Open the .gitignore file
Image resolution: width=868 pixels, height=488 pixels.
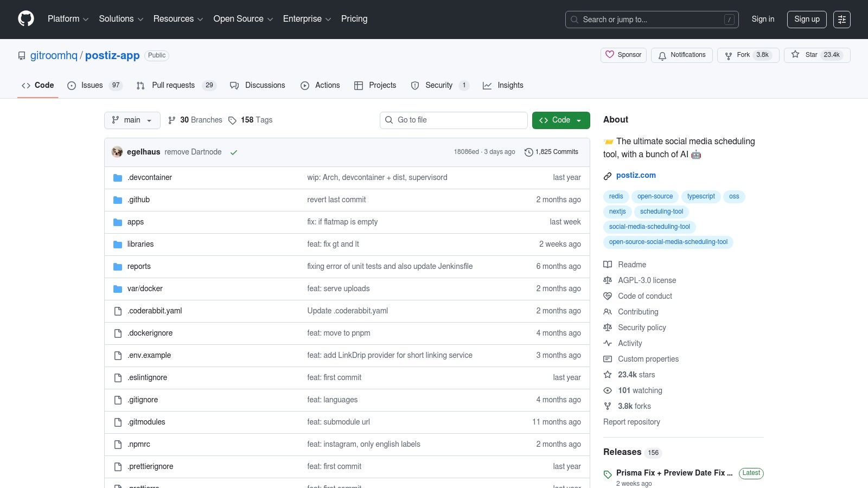pos(143,400)
